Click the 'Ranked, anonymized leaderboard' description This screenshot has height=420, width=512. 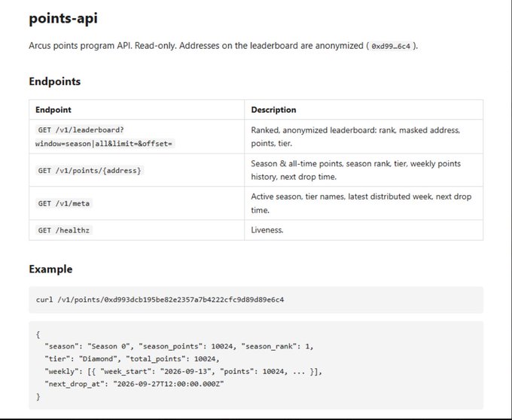pyautogui.click(x=355, y=137)
